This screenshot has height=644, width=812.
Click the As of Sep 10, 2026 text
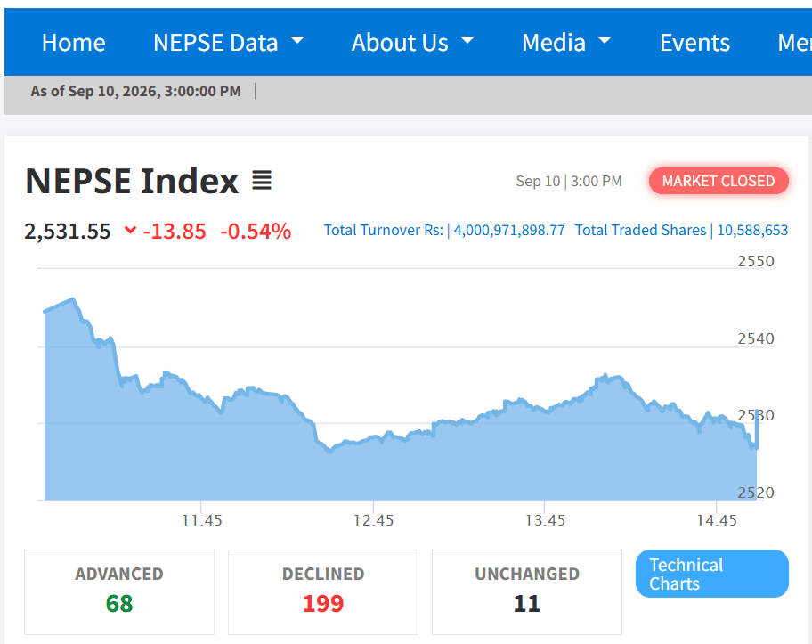tap(135, 91)
